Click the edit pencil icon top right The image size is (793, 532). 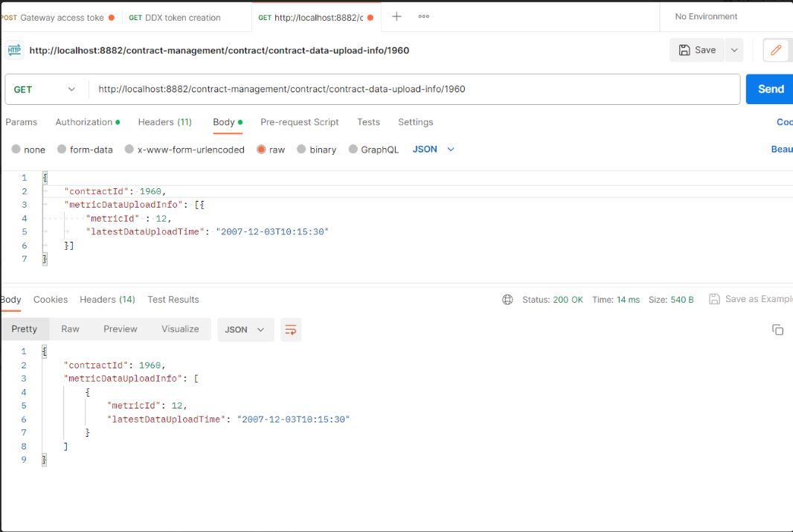coord(776,50)
